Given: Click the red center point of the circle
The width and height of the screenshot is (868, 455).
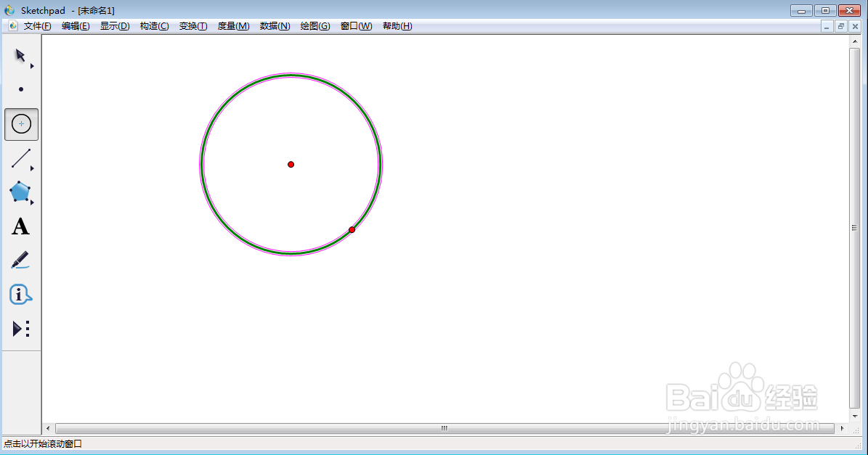Looking at the screenshot, I should 291,164.
